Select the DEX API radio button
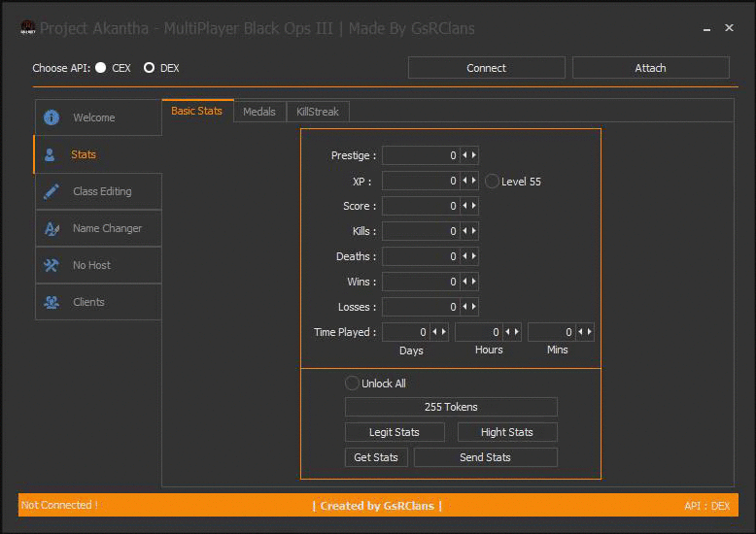 tap(149, 67)
